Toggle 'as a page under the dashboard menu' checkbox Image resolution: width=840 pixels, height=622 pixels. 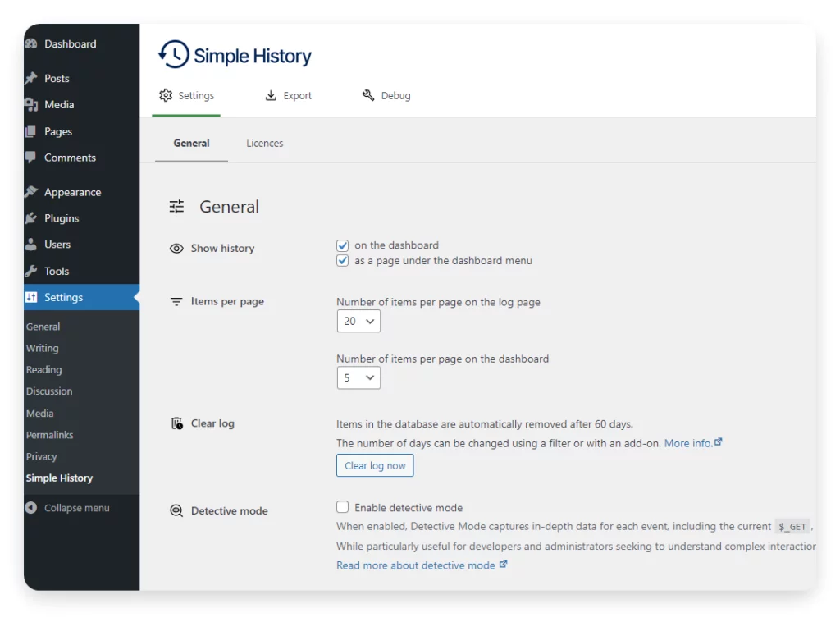click(x=342, y=261)
